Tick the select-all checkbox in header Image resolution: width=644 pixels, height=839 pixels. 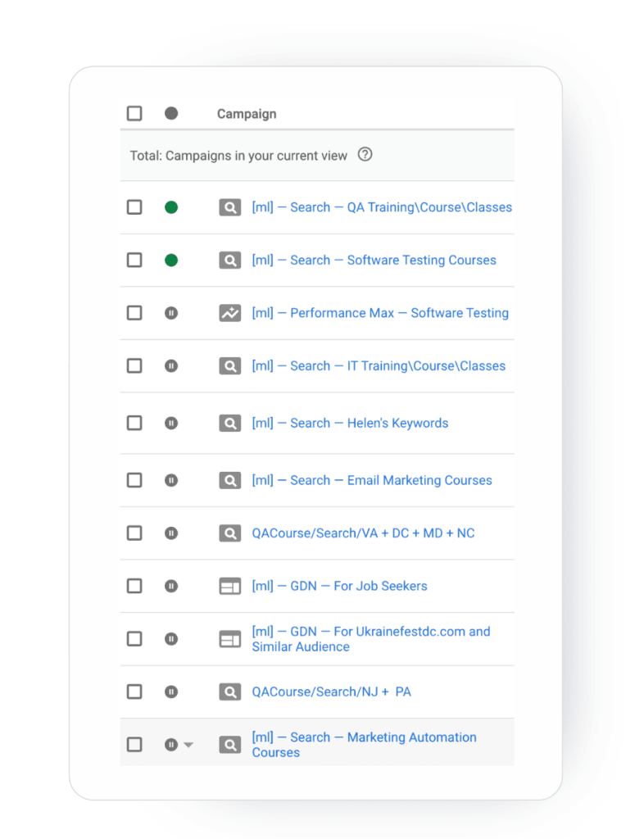point(134,114)
